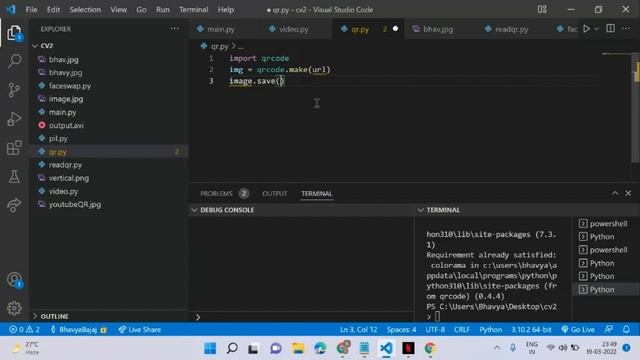Open the Go menu

(141, 9)
